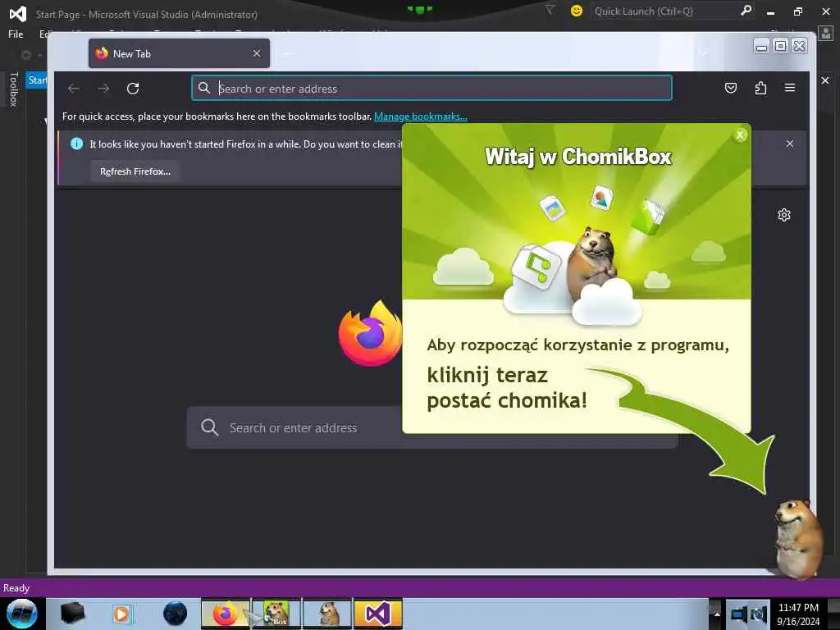The width and height of the screenshot is (840, 630).
Task: Open new tab personalize gear icon
Action: click(783, 215)
